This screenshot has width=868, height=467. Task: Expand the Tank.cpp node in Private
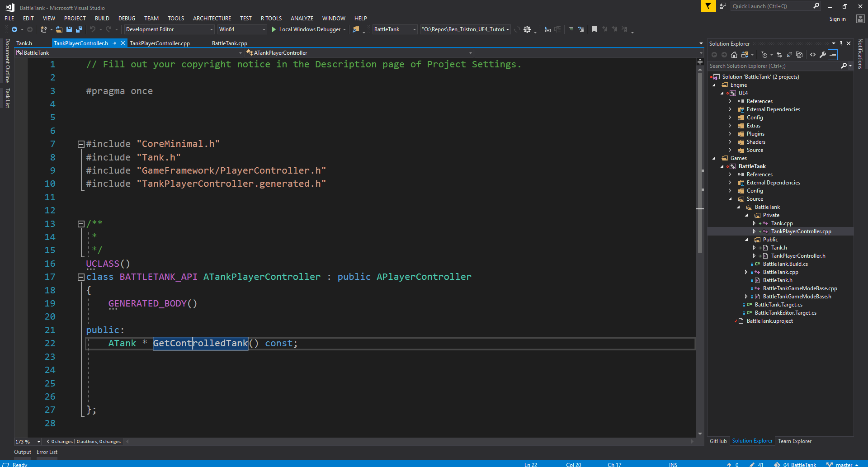tap(754, 223)
